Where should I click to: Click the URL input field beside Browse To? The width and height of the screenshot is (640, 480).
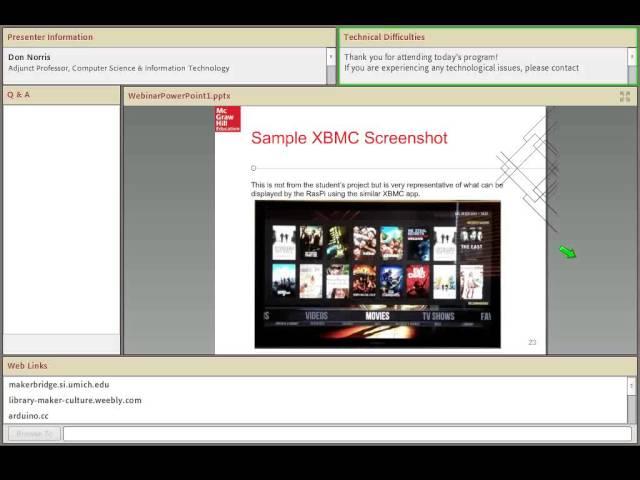[x=347, y=433]
